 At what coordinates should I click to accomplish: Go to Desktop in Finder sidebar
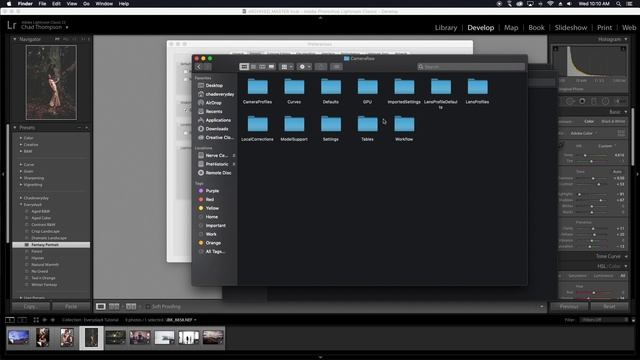[210, 85]
